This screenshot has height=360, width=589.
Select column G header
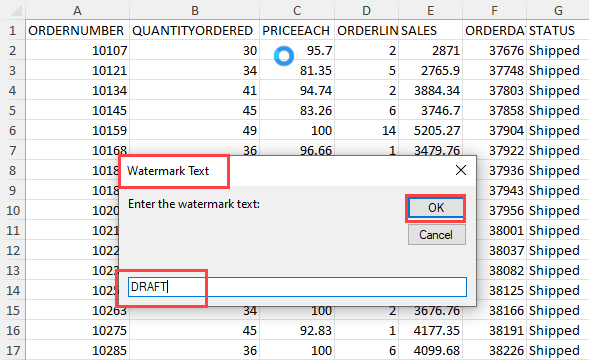tap(558, 10)
